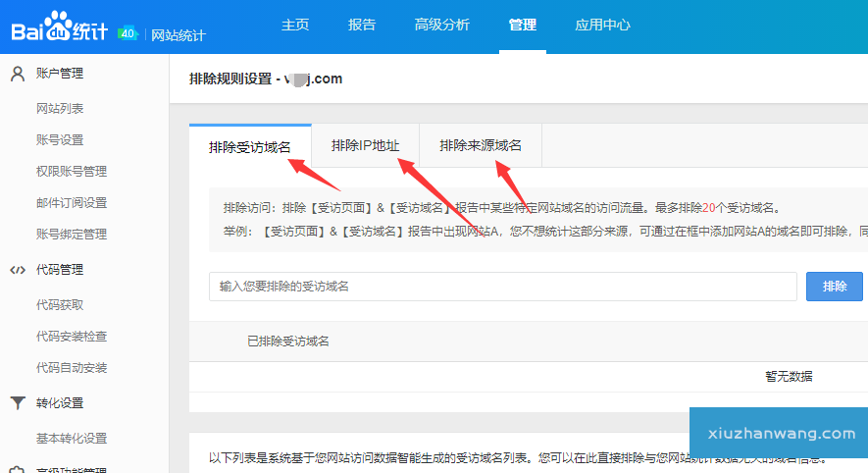The height and width of the screenshot is (473, 868).
Task: Click the 账户管理 person icon
Action: click(x=17, y=74)
